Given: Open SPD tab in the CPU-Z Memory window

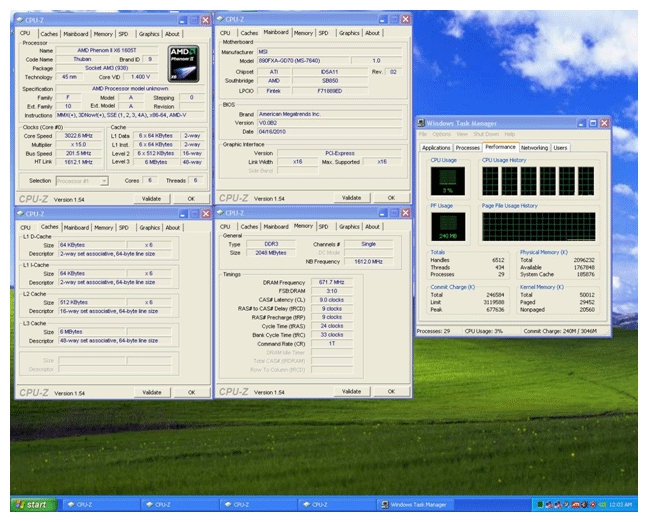Looking at the screenshot, I should pyautogui.click(x=324, y=226).
